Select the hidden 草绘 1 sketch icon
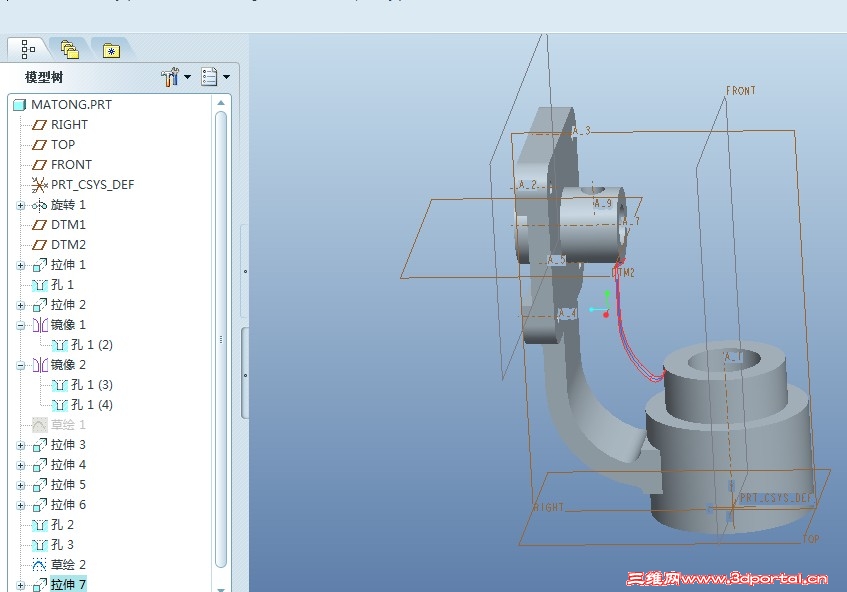 tap(39, 425)
